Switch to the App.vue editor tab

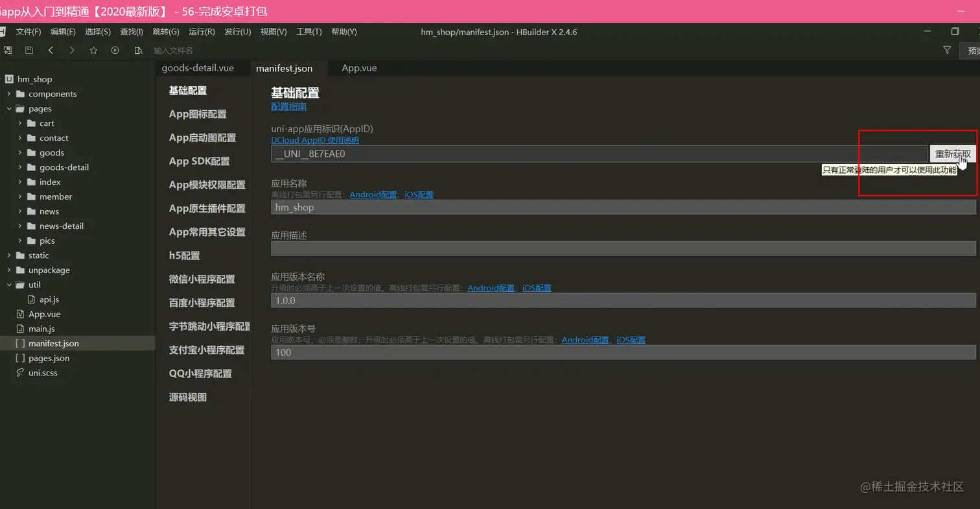[359, 68]
